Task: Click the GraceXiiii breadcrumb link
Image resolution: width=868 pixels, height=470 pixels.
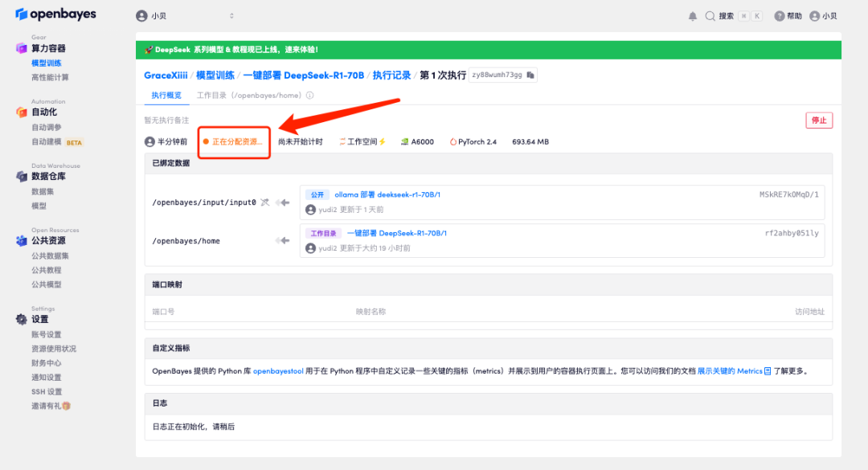Action: (166, 76)
